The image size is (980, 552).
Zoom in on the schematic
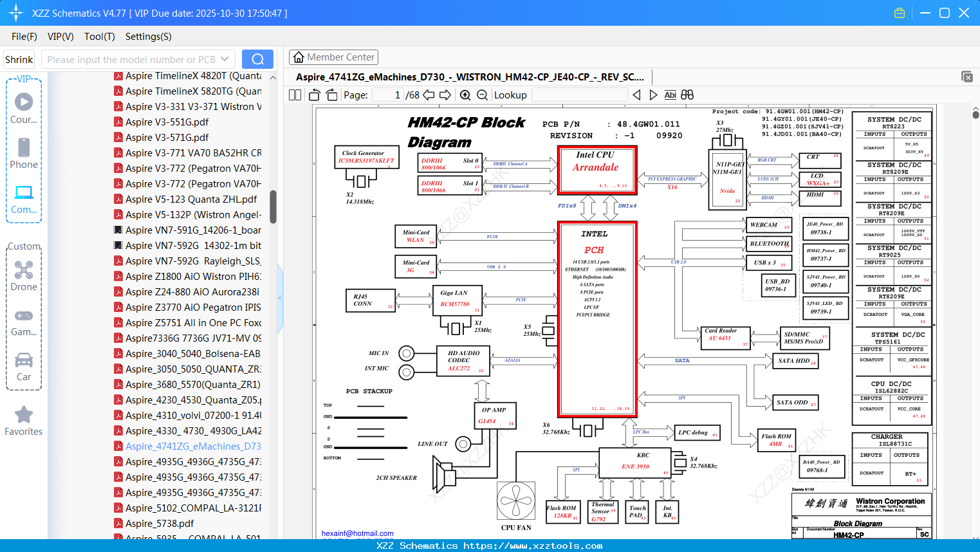(465, 95)
